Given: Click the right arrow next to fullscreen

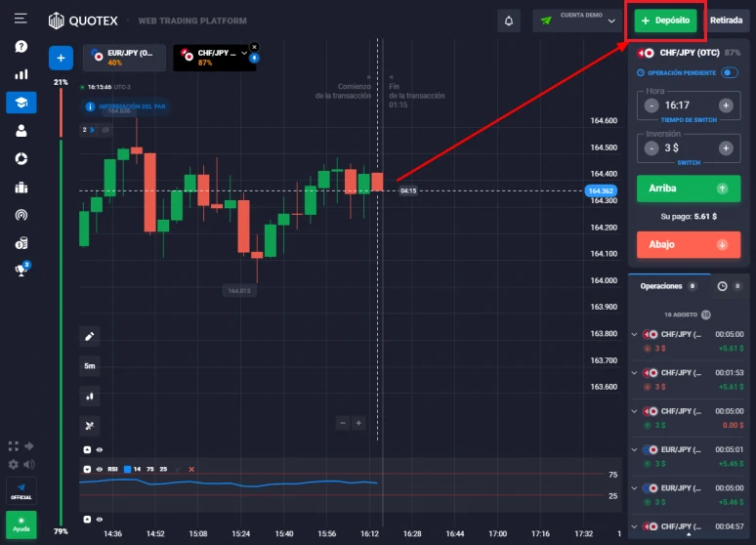Looking at the screenshot, I should (29, 446).
